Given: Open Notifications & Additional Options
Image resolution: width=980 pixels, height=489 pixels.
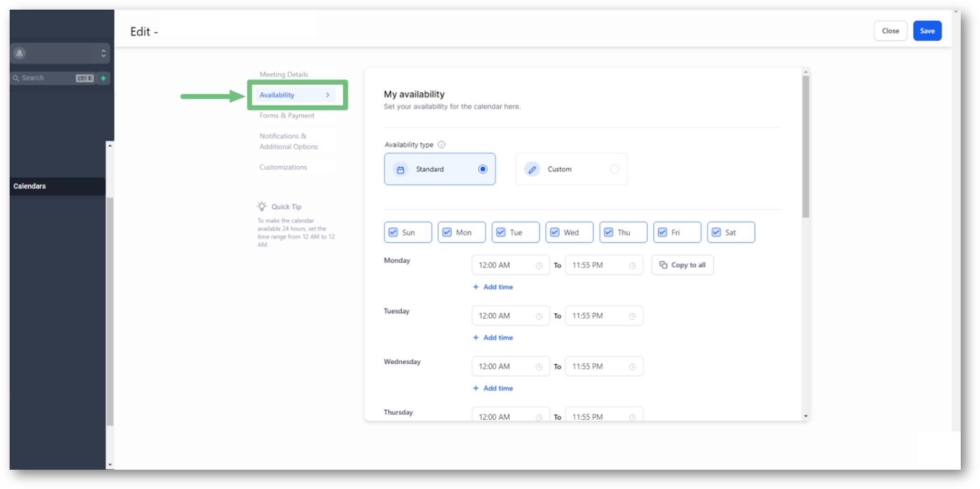Looking at the screenshot, I should click(x=289, y=141).
